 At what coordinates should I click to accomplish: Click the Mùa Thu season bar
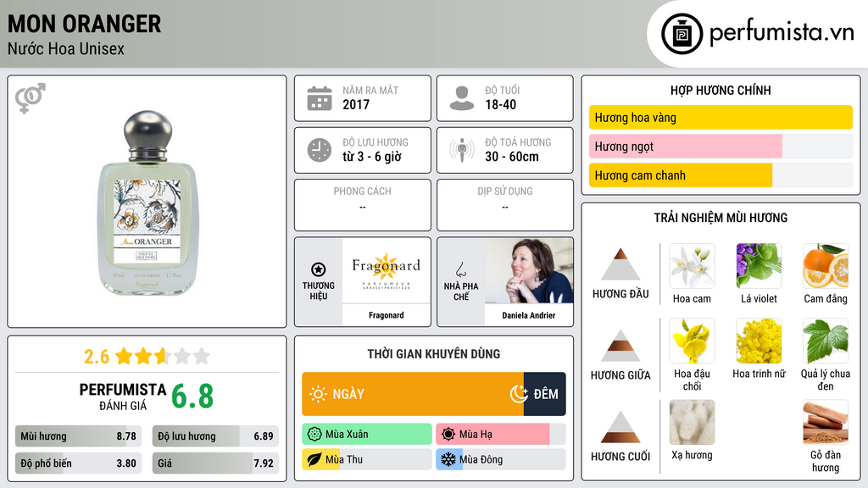(x=367, y=459)
